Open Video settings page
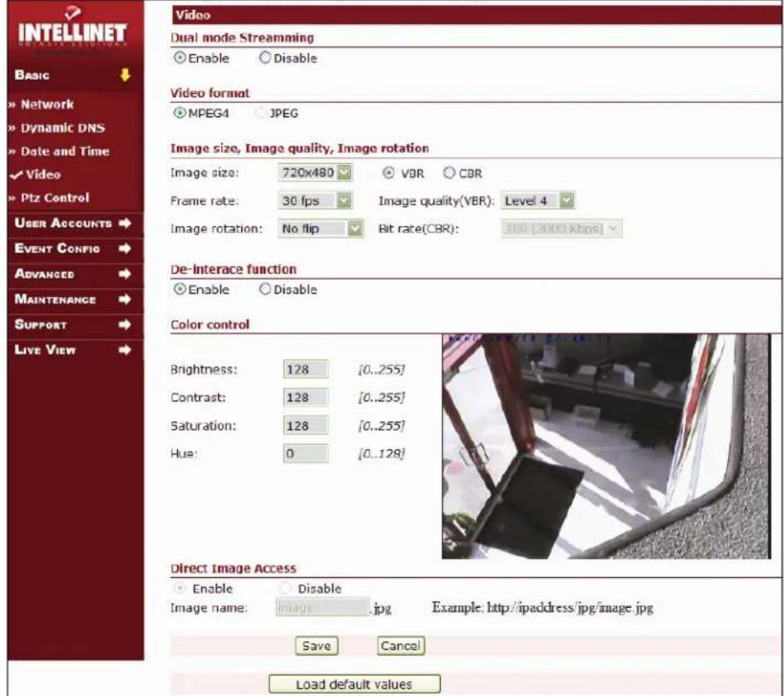Screen dimensions: 784x696 pos(43,175)
